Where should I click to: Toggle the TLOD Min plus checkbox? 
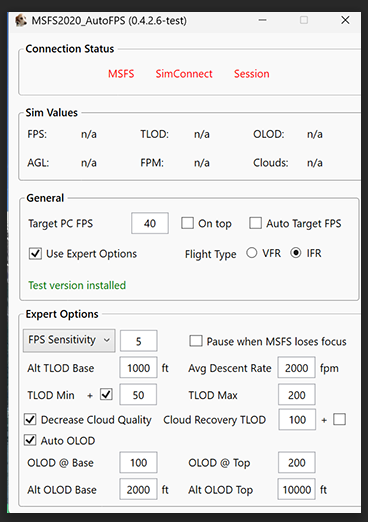[x=106, y=395]
